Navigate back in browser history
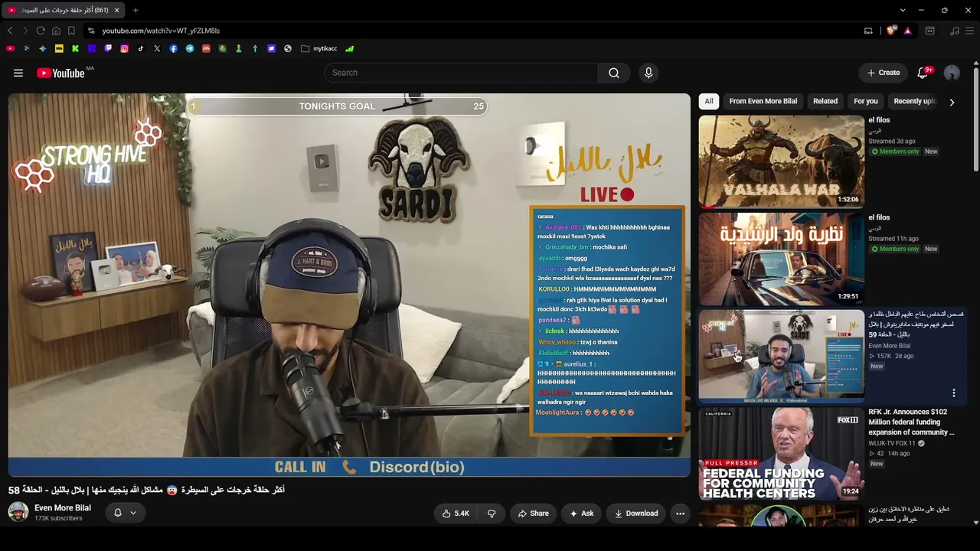The height and width of the screenshot is (551, 980). tap(10, 31)
